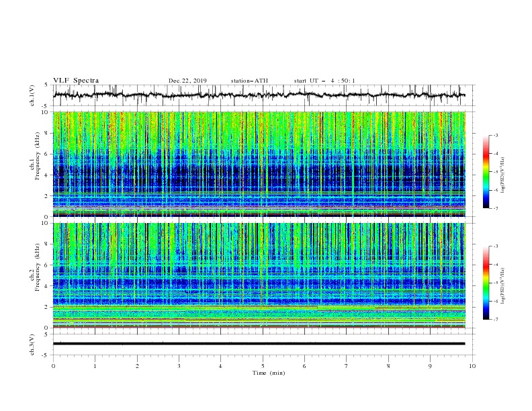Click the "ch.3(V)" axis label
The height and width of the screenshot is (411, 532).
tap(32, 345)
